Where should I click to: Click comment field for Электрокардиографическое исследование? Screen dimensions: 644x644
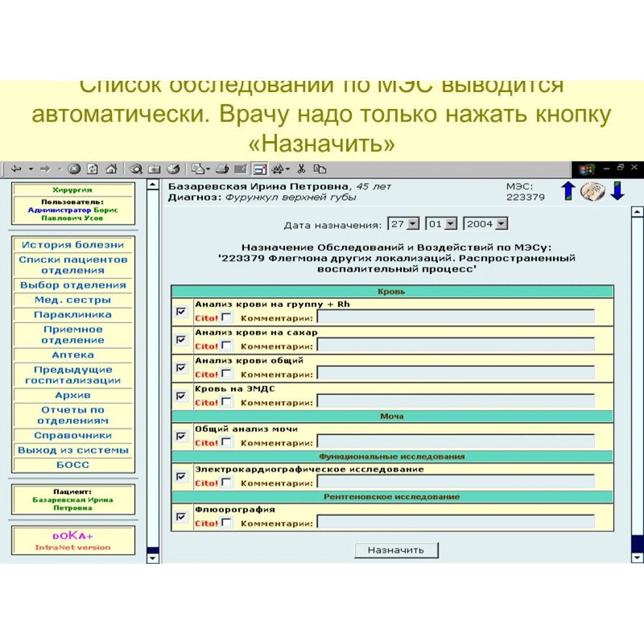click(456, 482)
